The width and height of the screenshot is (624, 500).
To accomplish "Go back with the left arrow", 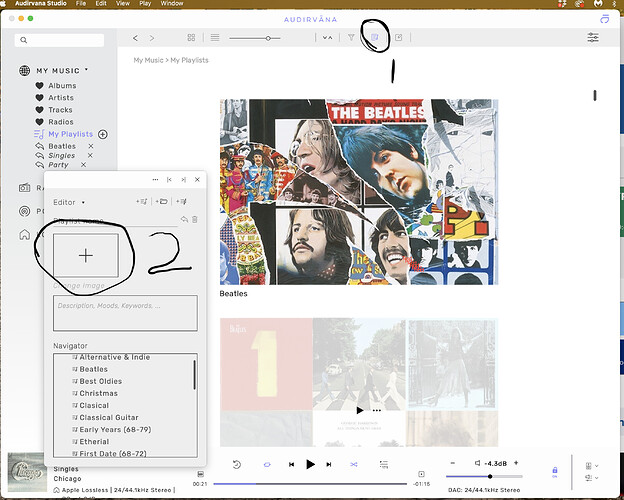I will (135, 38).
